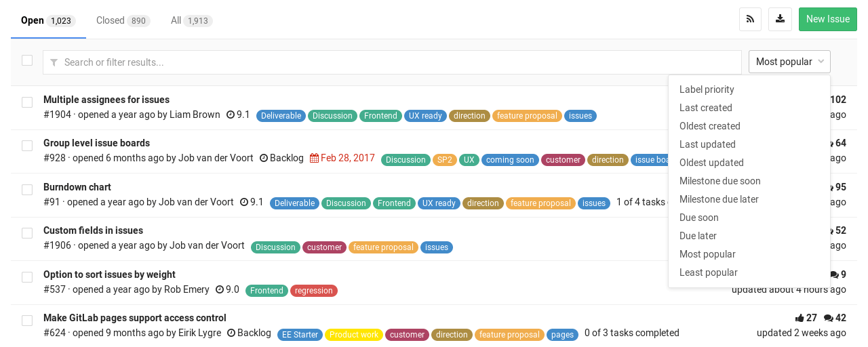Select Least popular from sort list

pyautogui.click(x=709, y=272)
